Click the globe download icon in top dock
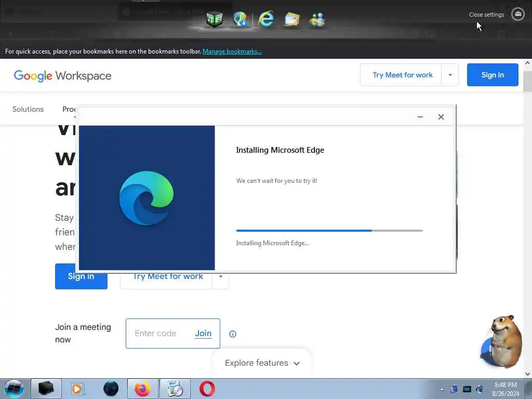Viewport: 532px width, 399px height. (x=240, y=19)
